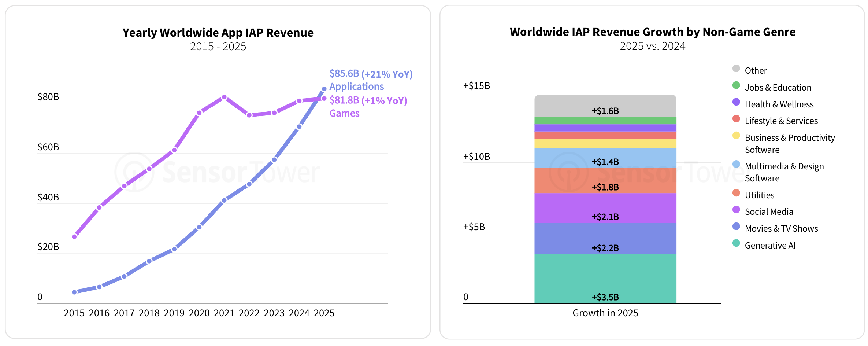Select the 'Utilities' legend label
Screen dimensions: 868x346
coord(760,195)
